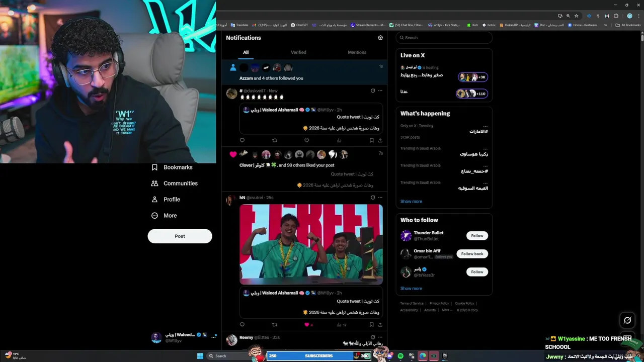Reply to the hN post
The width and height of the screenshot is (644, 362).
[242, 325]
